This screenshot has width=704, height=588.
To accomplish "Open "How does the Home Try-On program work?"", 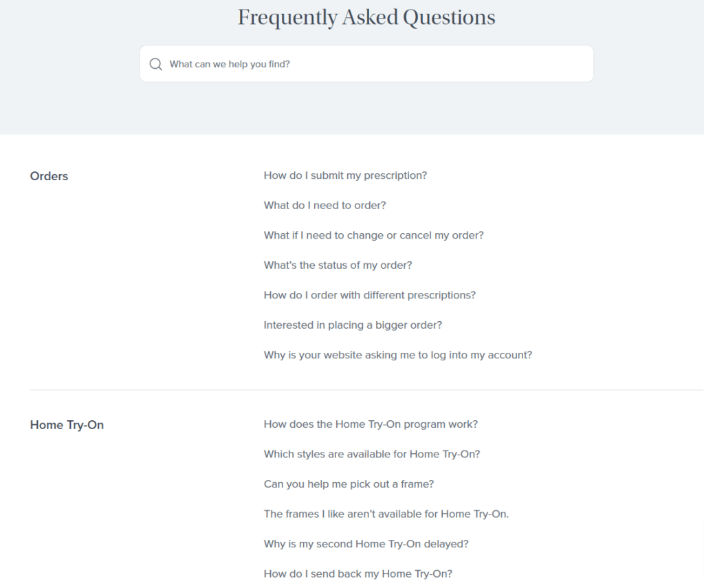I will point(371,424).
